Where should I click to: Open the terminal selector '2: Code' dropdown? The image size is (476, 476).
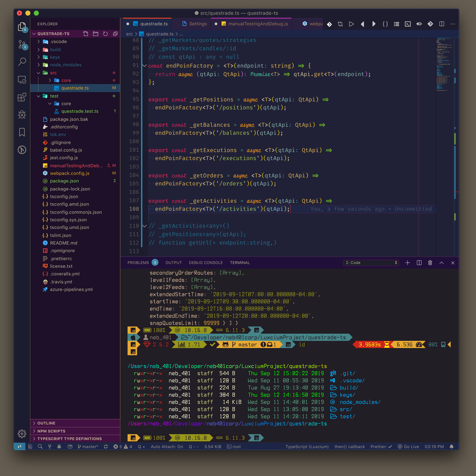pos(371,263)
